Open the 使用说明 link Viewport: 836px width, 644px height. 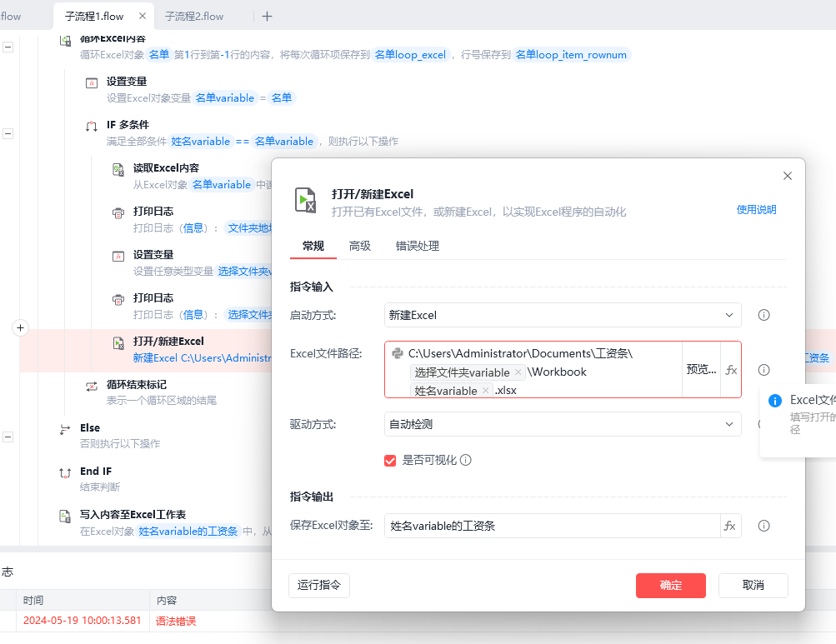tap(756, 210)
